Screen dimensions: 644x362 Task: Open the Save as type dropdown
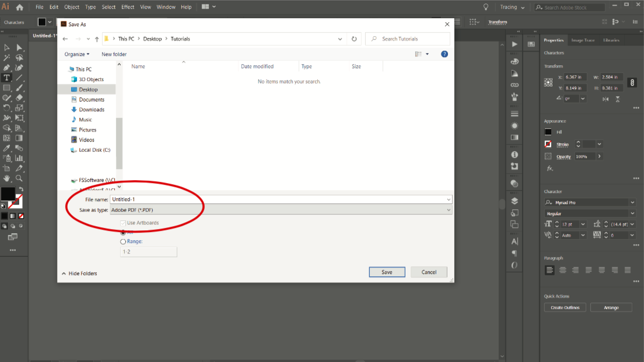tap(281, 210)
